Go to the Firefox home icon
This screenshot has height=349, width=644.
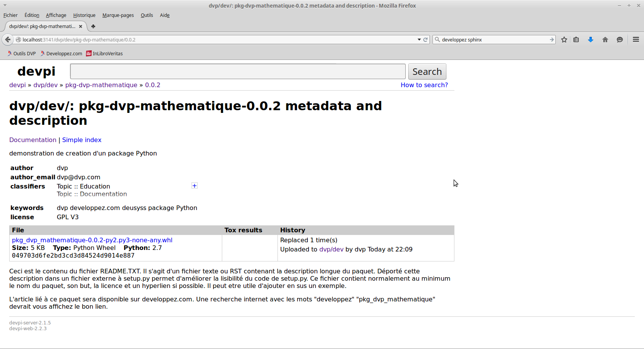(x=605, y=40)
